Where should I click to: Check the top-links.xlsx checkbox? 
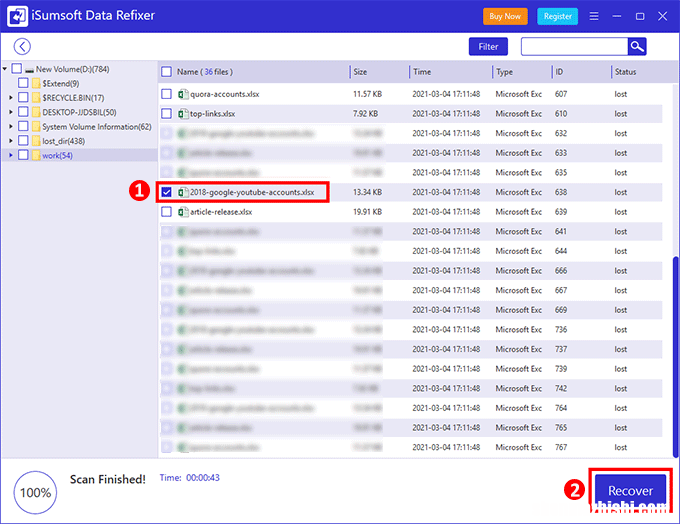[x=167, y=114]
